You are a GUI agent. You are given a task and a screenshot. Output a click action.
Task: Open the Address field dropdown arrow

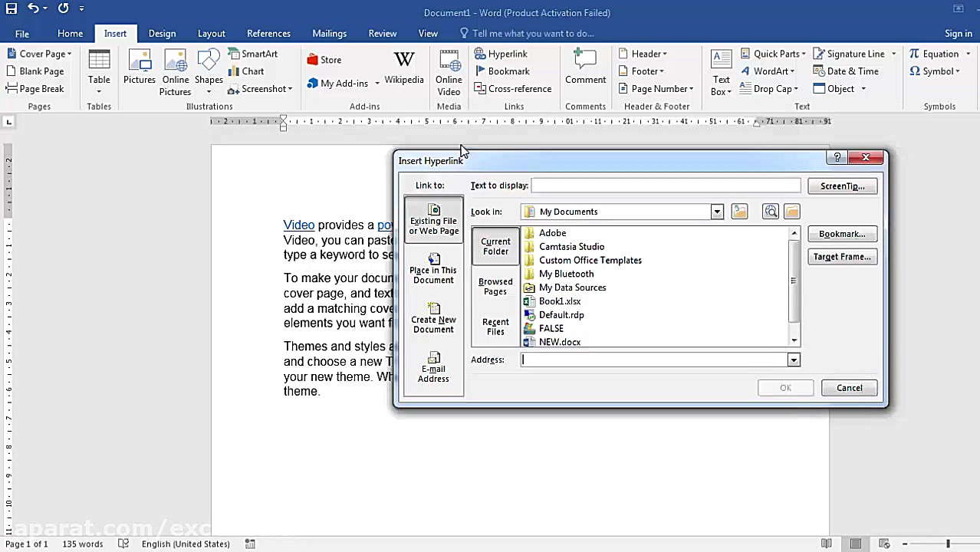click(x=794, y=360)
